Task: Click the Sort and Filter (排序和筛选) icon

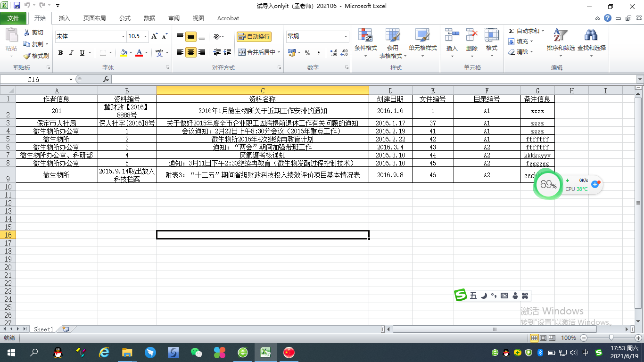Action: tap(560, 36)
